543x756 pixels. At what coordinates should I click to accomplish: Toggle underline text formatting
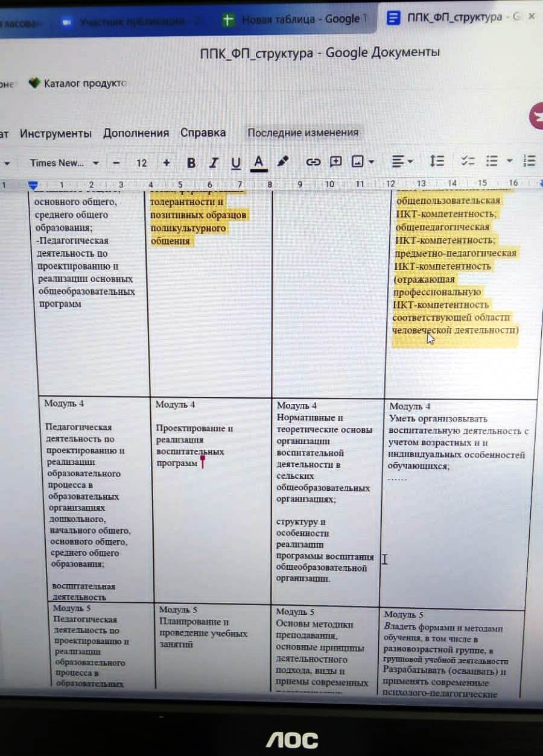pyautogui.click(x=236, y=163)
